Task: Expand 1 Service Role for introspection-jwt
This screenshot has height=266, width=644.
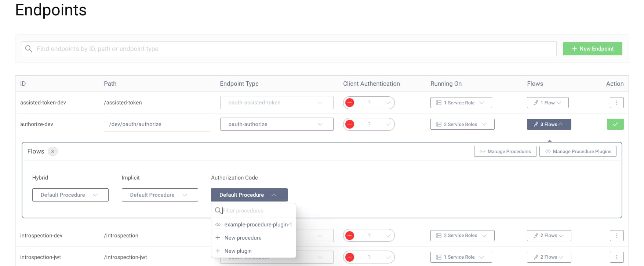Action: [x=461, y=257]
